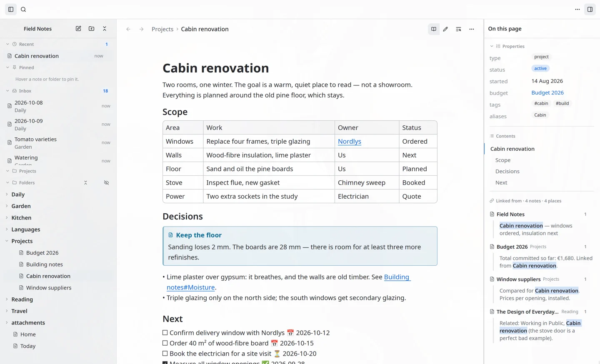The height and width of the screenshot is (364, 600).
Task: Open the outline icon in the note toolbar
Action: click(x=458, y=29)
